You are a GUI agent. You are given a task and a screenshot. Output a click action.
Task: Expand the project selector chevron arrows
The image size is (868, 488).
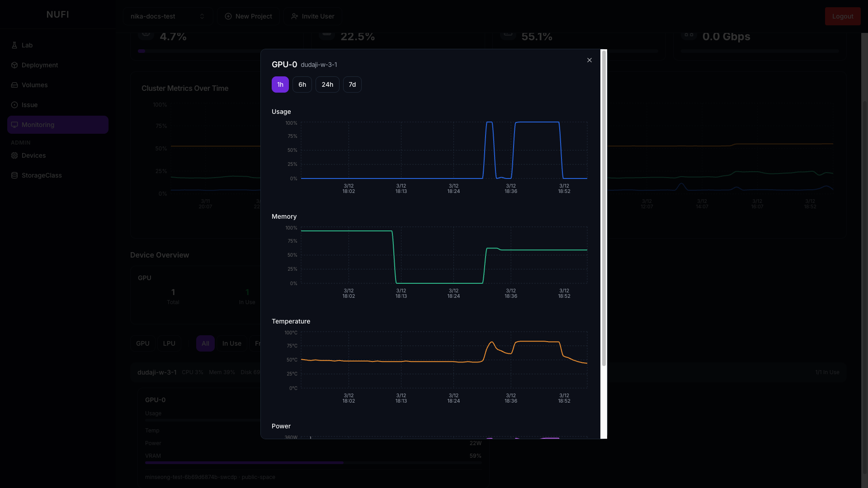202,16
